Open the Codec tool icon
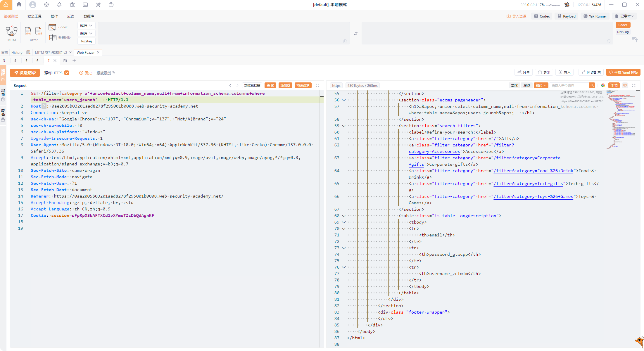This screenshot has width=644, height=351. 53,27
